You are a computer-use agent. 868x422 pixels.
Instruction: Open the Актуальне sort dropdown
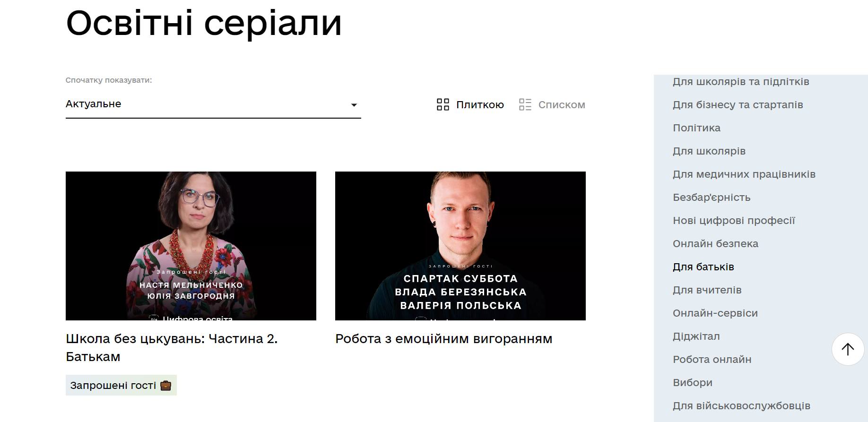point(213,104)
